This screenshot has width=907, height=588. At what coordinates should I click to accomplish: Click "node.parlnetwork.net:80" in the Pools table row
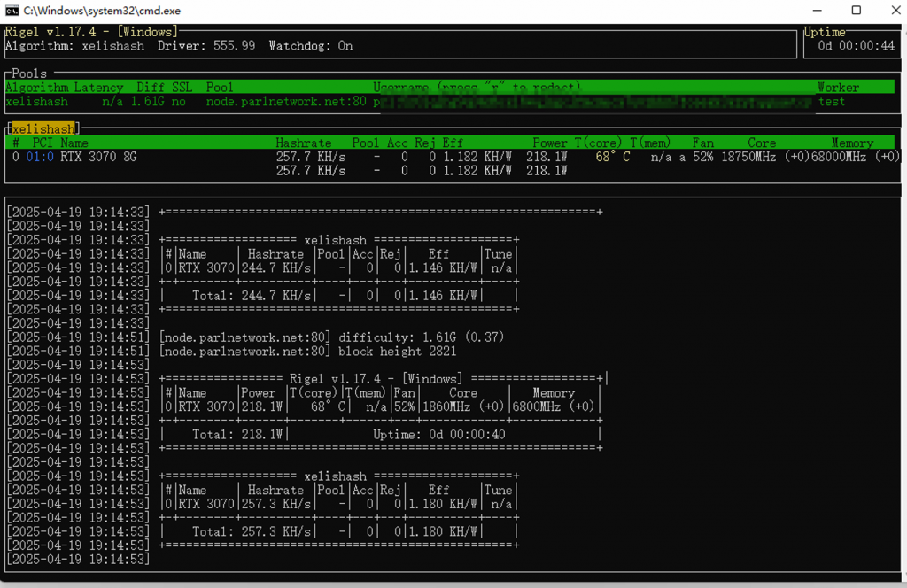(286, 102)
